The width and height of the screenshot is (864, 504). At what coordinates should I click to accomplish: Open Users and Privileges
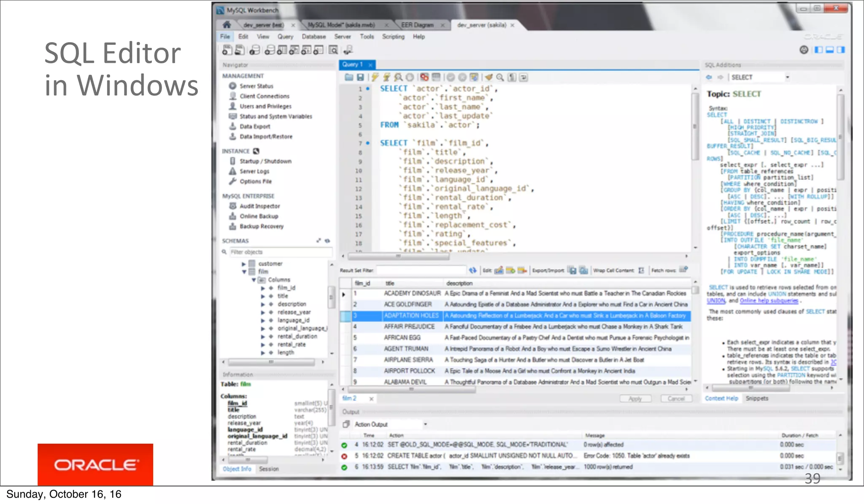(x=265, y=106)
